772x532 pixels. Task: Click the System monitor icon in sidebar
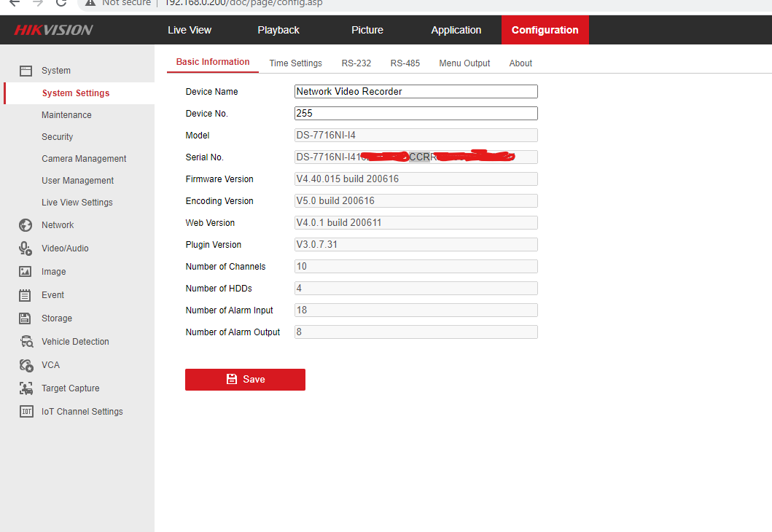click(x=26, y=71)
